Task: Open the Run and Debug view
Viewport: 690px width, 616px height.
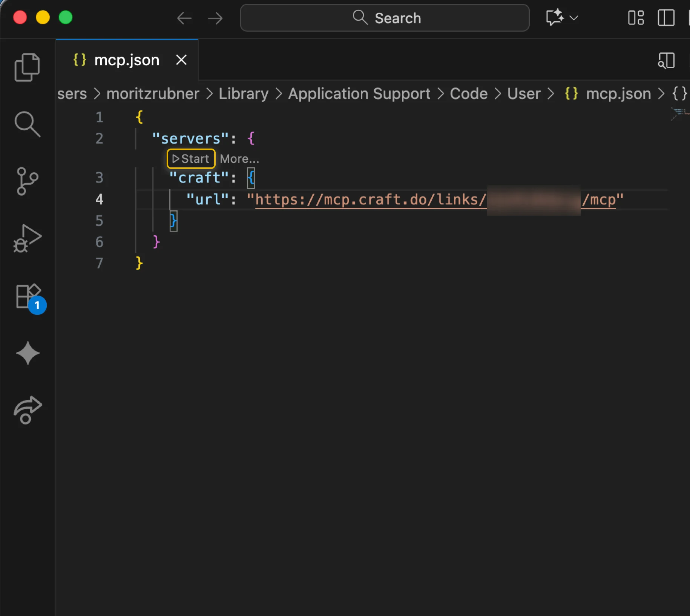Action: [27, 238]
